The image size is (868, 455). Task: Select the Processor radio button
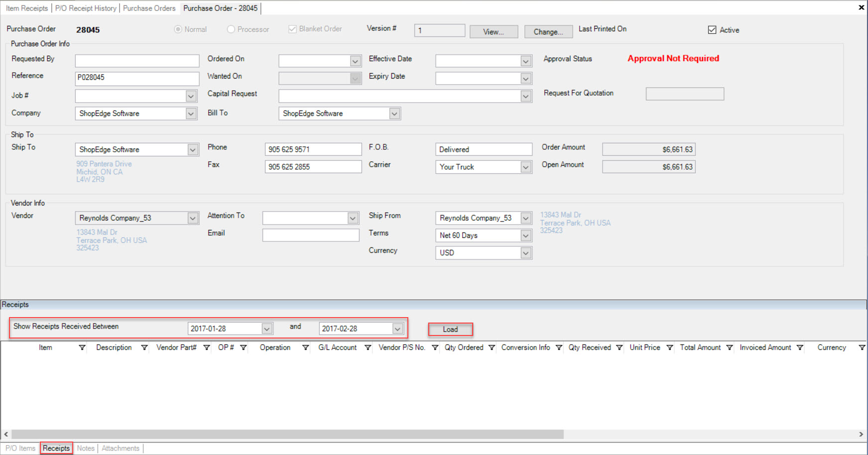[231, 29]
